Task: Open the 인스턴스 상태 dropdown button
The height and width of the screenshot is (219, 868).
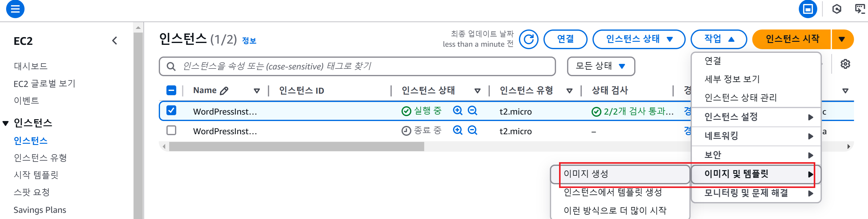Action: (x=638, y=39)
